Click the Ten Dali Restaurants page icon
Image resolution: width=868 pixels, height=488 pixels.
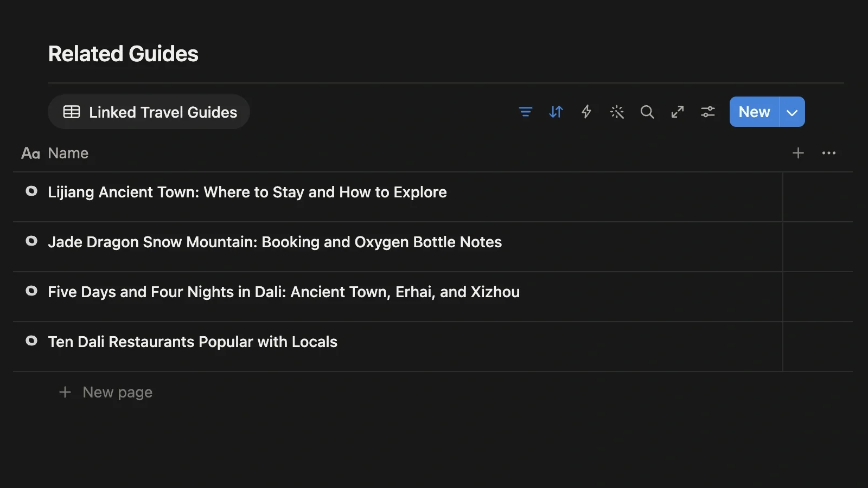[31, 341]
